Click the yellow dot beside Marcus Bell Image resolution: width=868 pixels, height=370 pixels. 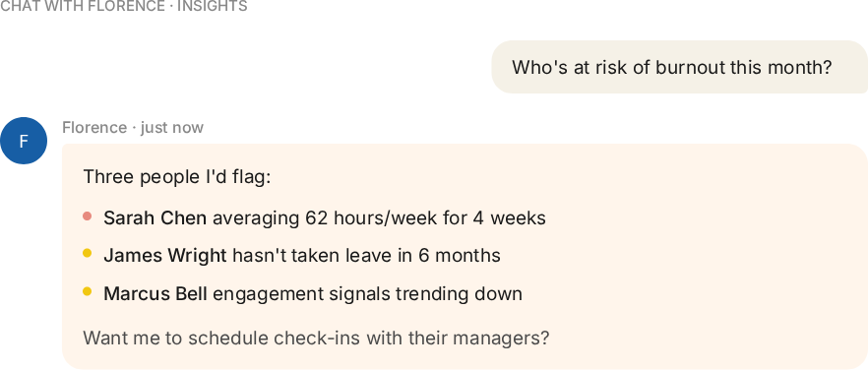tap(87, 291)
